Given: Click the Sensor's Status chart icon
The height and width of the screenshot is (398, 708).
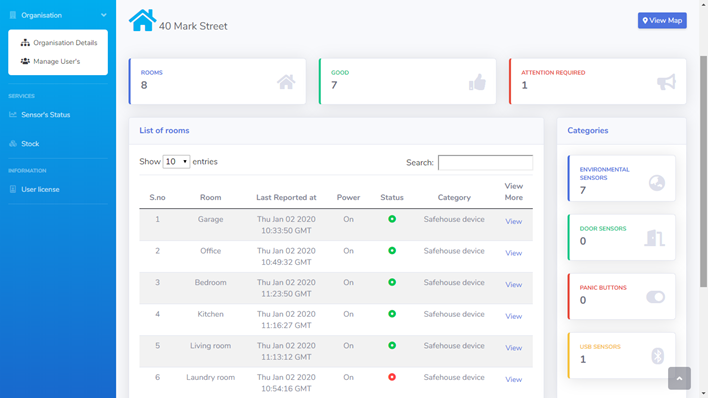Looking at the screenshot, I should click(x=13, y=114).
